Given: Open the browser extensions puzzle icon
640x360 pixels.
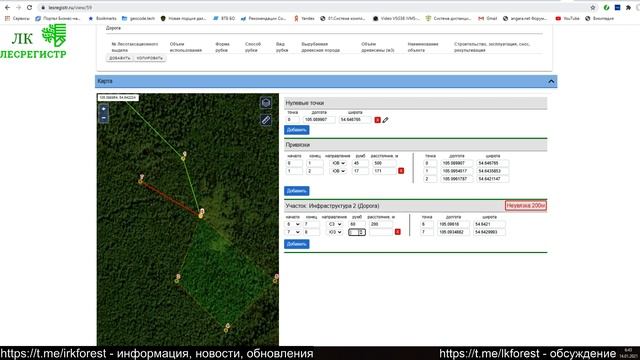Looking at the screenshot, I should pyautogui.click(x=628, y=7).
